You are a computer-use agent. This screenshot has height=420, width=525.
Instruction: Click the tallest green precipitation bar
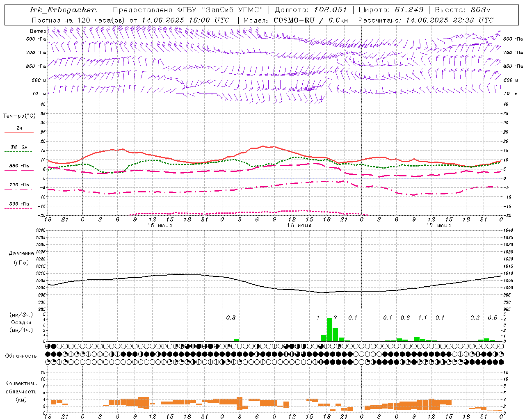[x=329, y=330]
